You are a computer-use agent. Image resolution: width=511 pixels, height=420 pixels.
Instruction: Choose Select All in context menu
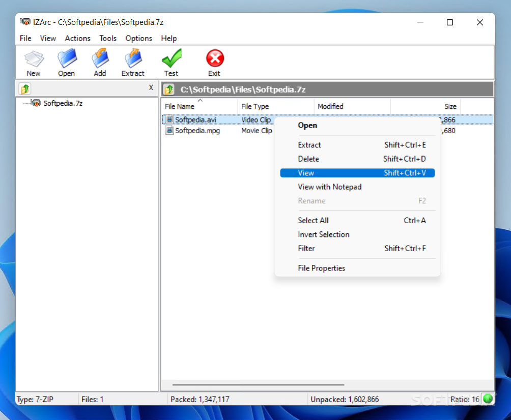coord(357,220)
